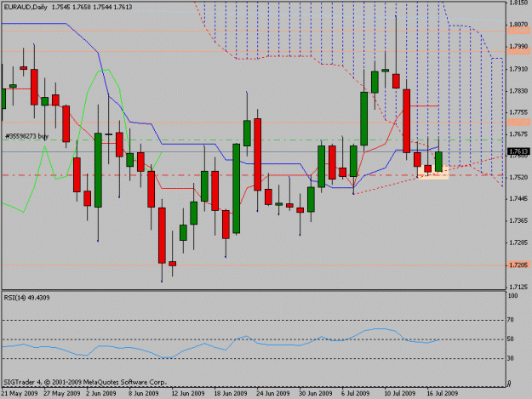
Task: Click the 1.7445 price axis label
Action: 518,199
